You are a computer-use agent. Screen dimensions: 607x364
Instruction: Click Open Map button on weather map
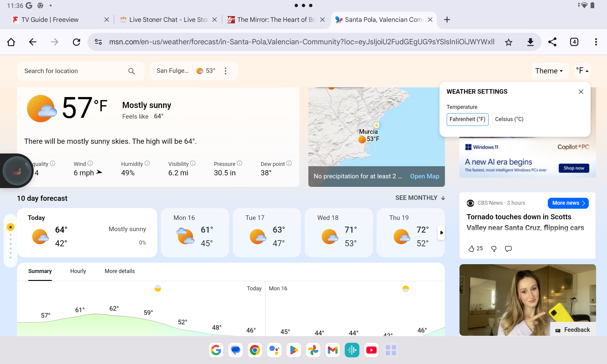425,176
